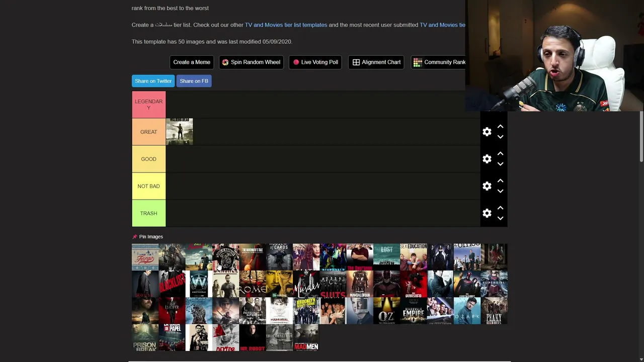Select the Dexter poster thumbnail
Screen dimensions: 644x362
pos(225,337)
